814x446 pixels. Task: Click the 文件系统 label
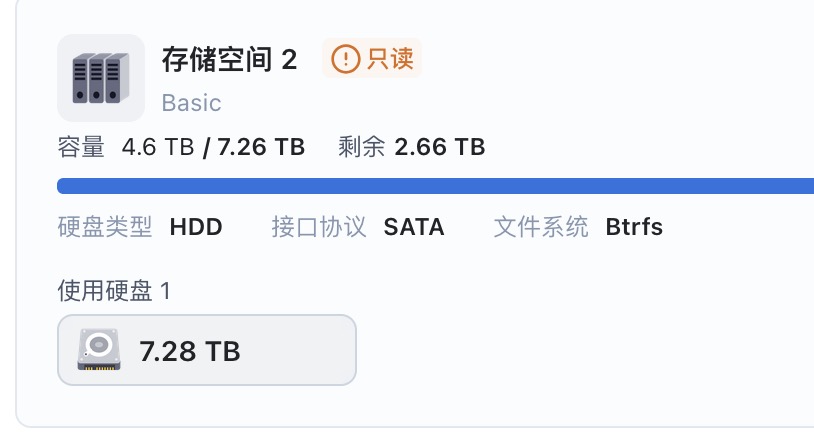point(541,227)
